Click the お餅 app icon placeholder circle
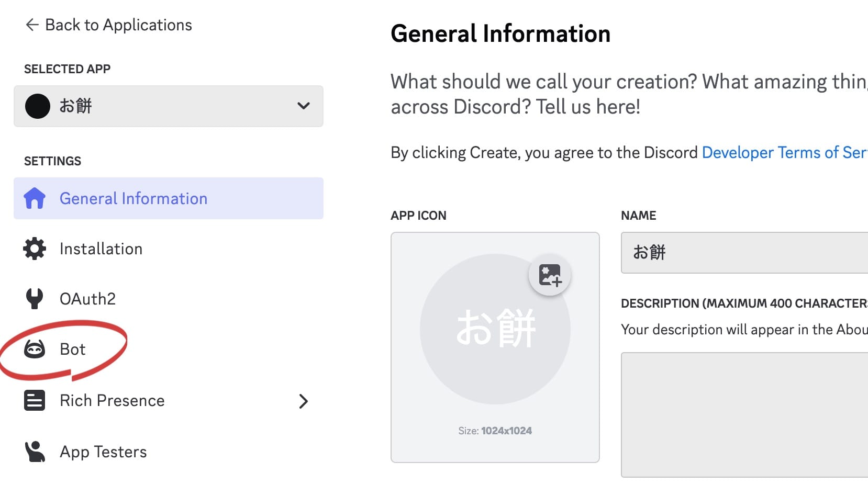This screenshot has width=868, height=496. 495,329
